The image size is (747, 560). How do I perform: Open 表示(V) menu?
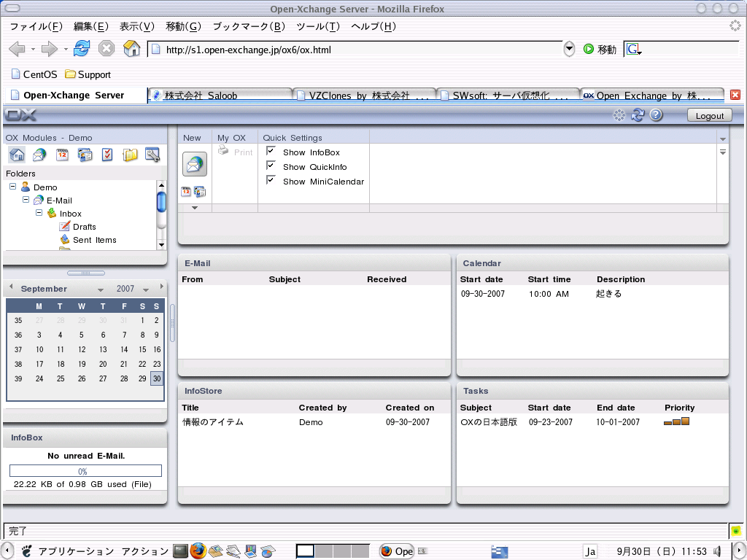136,27
